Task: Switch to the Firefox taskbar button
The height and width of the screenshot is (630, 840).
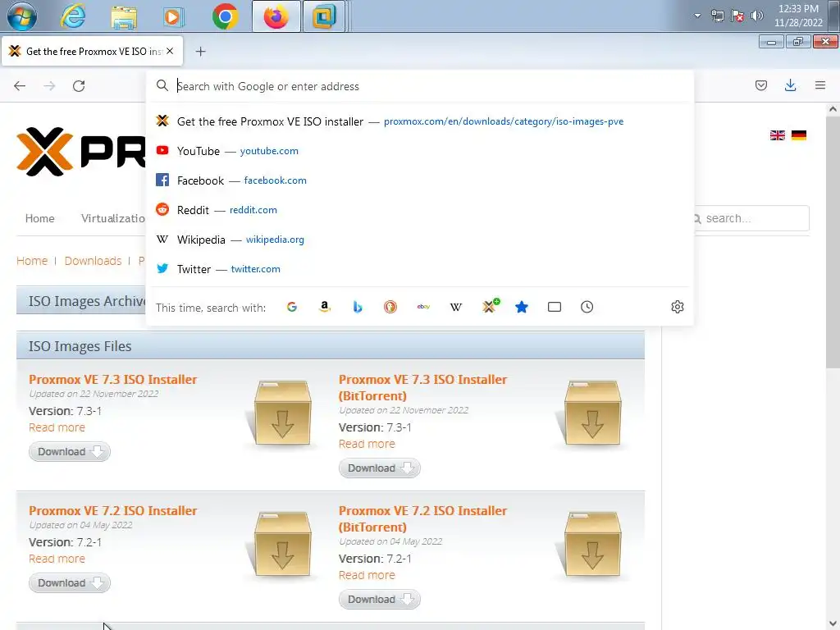Action: coord(276,16)
